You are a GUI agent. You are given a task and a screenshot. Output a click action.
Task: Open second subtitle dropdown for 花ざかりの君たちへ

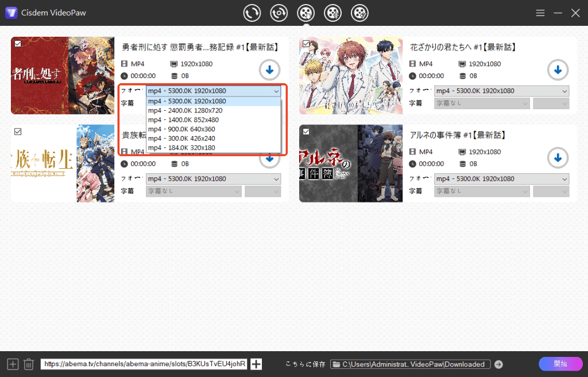[551, 103]
